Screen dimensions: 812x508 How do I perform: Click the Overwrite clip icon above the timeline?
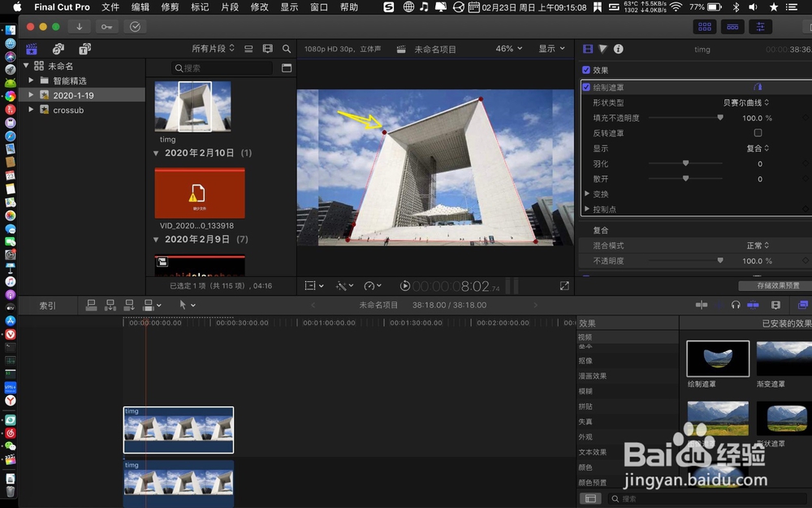[149, 305]
